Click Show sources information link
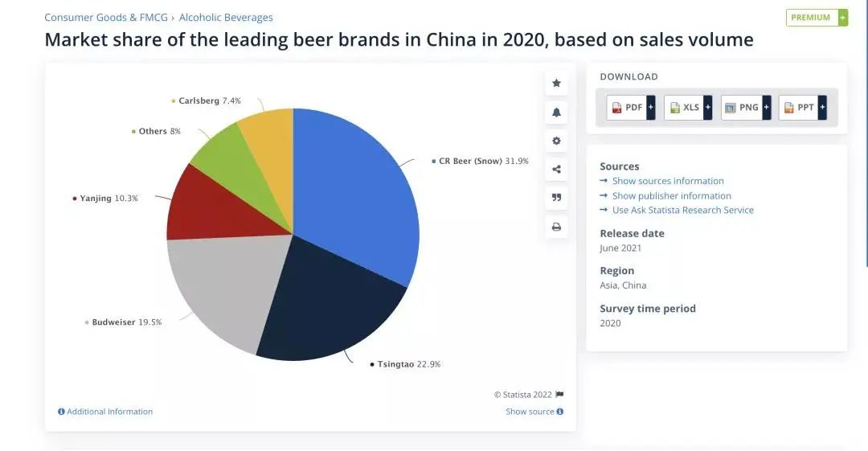The width and height of the screenshot is (868, 451). [668, 181]
